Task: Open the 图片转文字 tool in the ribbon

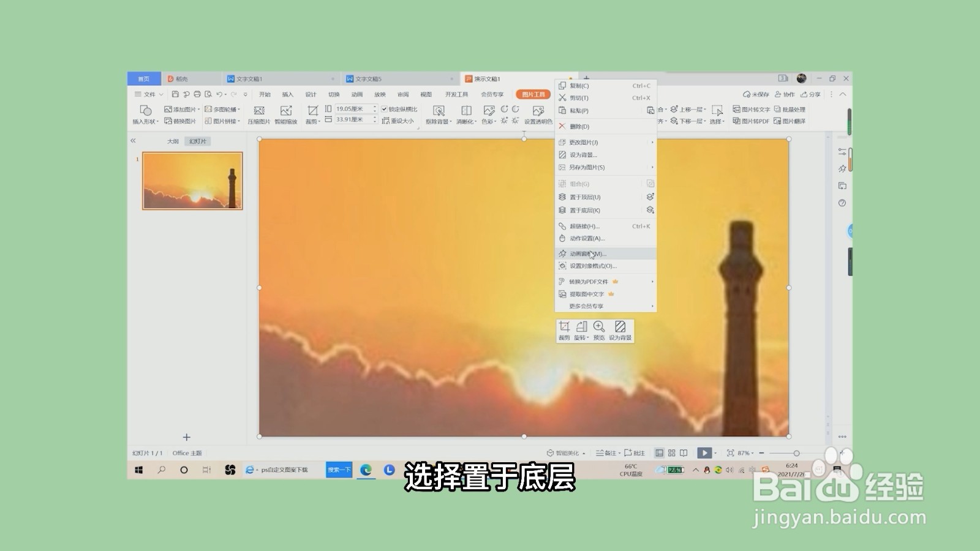Action: point(755,109)
